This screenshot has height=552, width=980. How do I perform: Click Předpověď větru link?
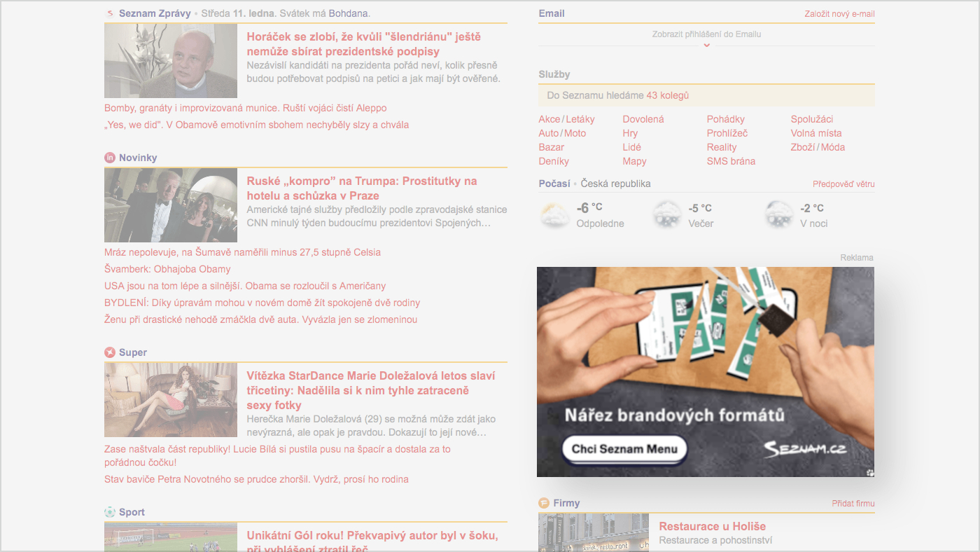[843, 184]
